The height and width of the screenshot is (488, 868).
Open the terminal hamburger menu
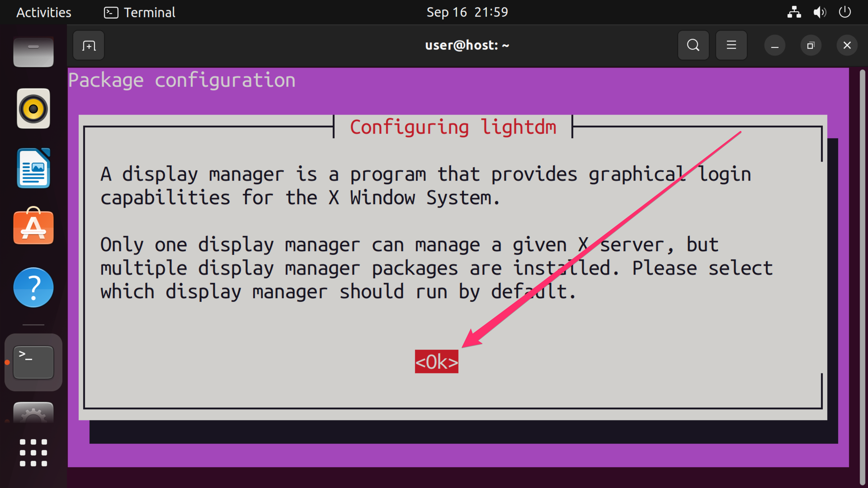point(731,45)
